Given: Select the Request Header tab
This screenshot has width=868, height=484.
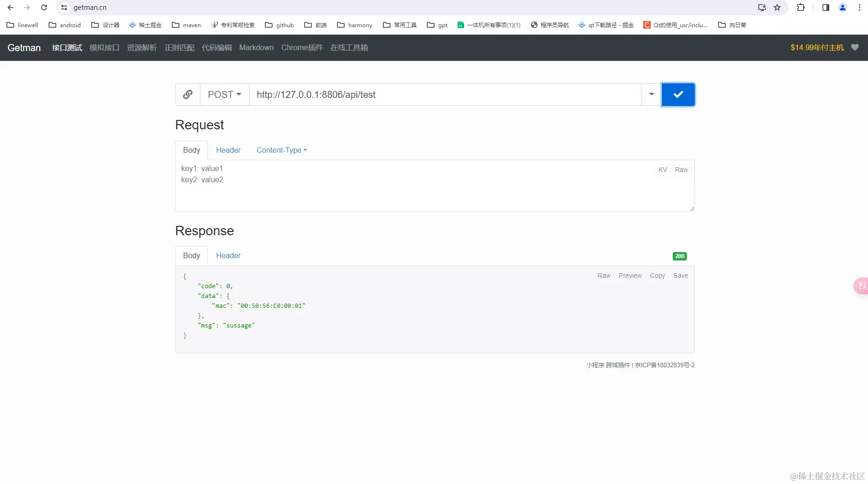Looking at the screenshot, I should point(228,150).
